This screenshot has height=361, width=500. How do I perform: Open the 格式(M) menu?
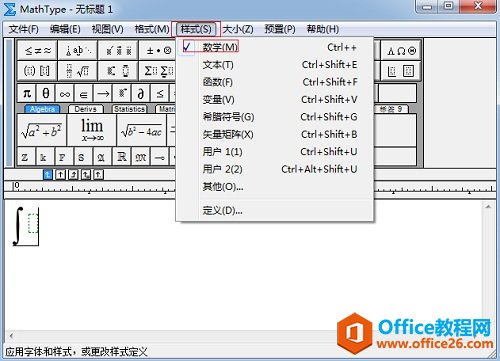pyautogui.click(x=152, y=29)
